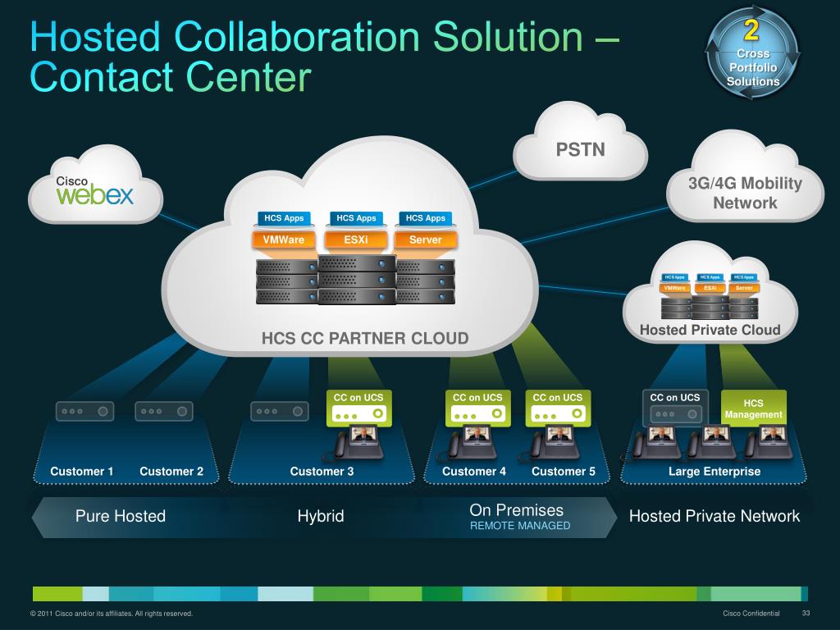Click the Customer 1 router device icon
840x630 pixels.
pyautogui.click(x=84, y=412)
